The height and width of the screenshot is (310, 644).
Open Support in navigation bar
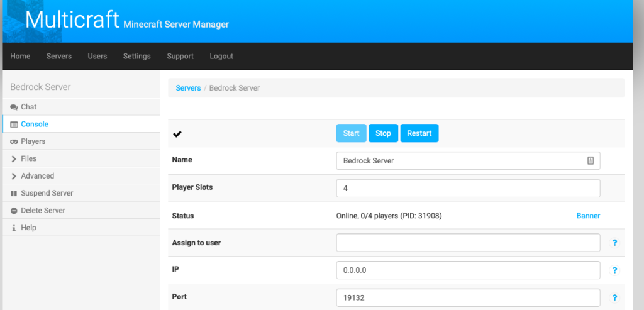(180, 56)
